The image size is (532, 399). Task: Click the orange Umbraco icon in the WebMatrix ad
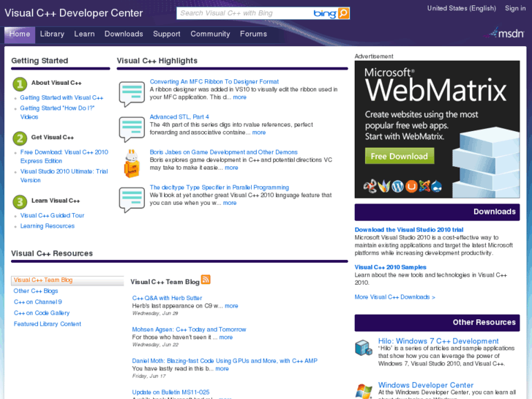[x=411, y=186]
